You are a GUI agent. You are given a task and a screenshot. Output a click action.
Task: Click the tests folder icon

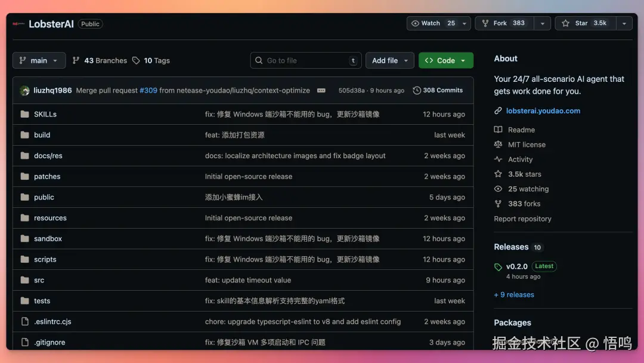coord(24,301)
